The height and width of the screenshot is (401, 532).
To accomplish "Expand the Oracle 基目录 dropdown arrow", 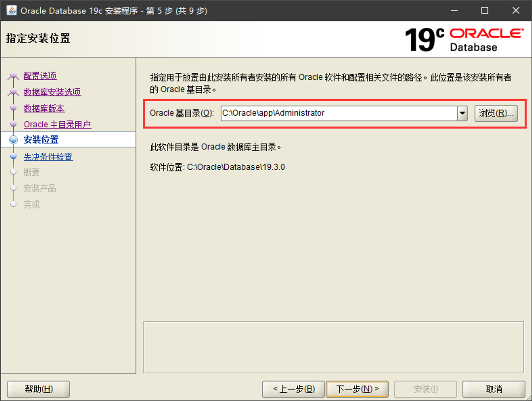I will click(x=462, y=113).
